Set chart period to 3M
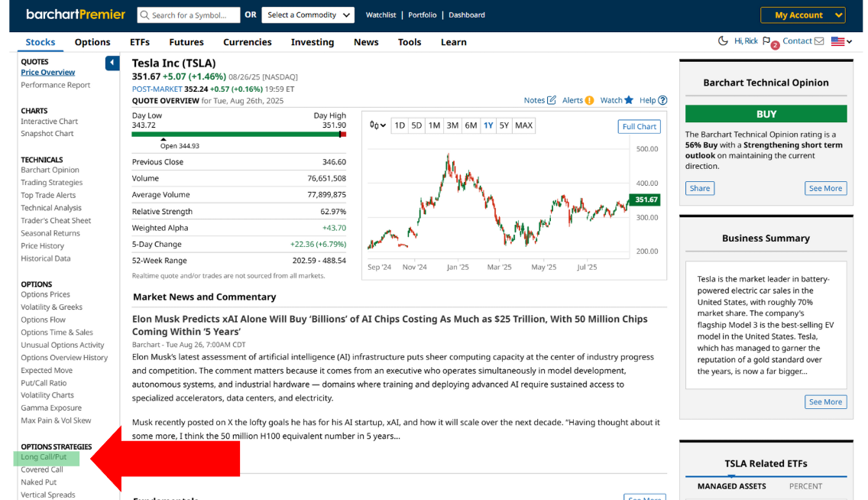Screen dimensions: 868x500 pyautogui.click(x=452, y=125)
